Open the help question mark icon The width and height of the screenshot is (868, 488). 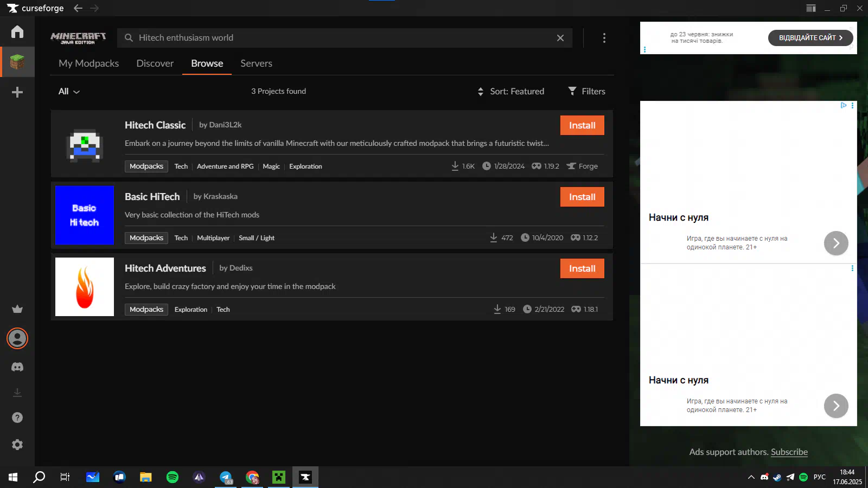point(17,418)
